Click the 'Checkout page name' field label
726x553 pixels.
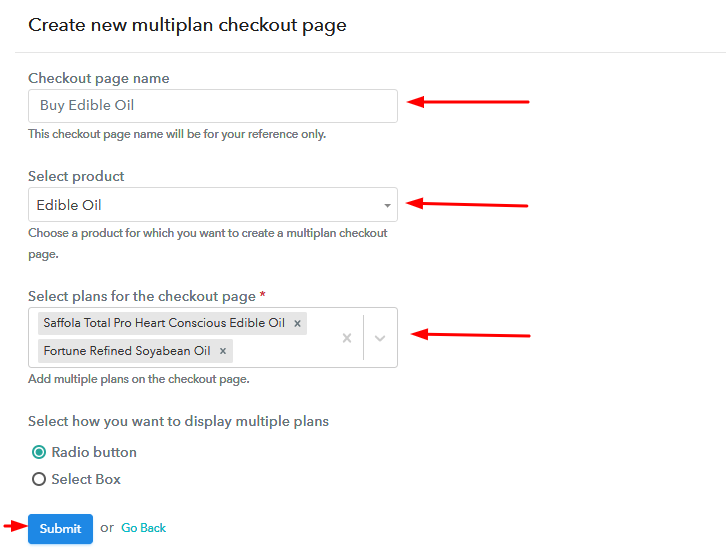(99, 78)
